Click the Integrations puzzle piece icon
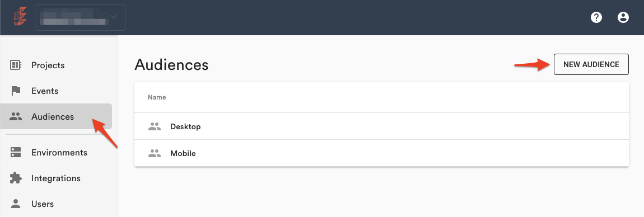Viewport: 644px width, 217px height. pos(16,178)
